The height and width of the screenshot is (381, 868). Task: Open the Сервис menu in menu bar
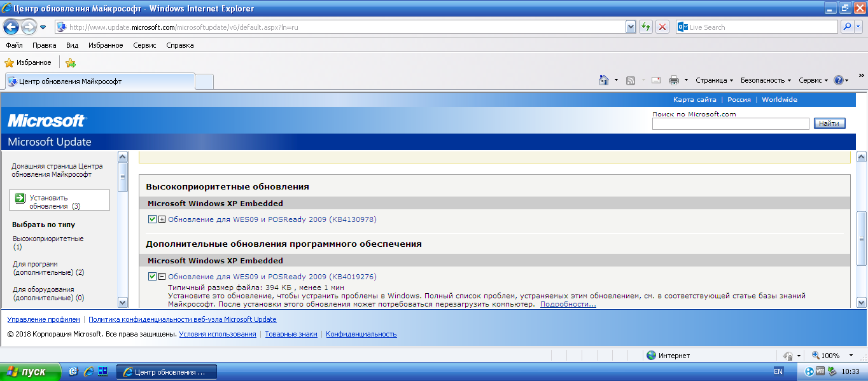pyautogui.click(x=145, y=45)
